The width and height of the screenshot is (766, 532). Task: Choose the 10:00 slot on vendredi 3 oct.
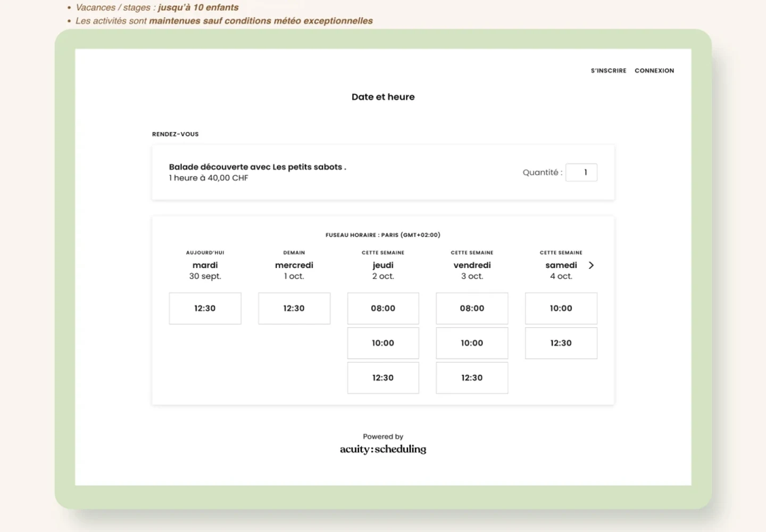[472, 343]
